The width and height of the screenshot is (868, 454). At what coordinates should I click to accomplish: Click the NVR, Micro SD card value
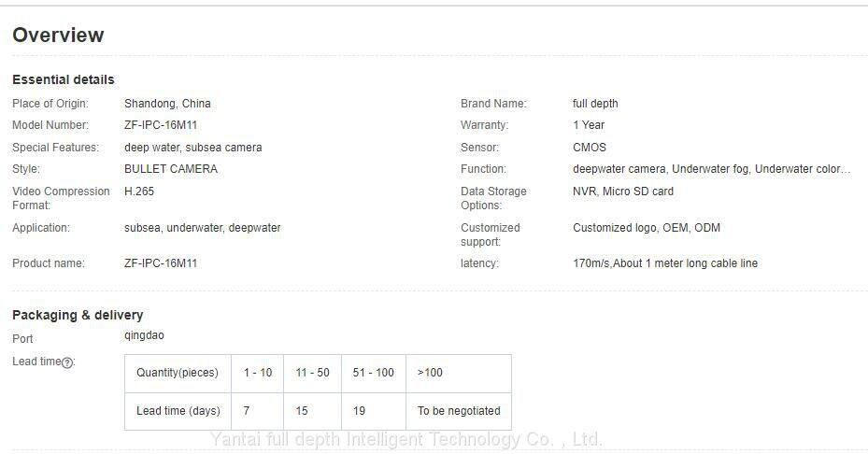pos(623,192)
